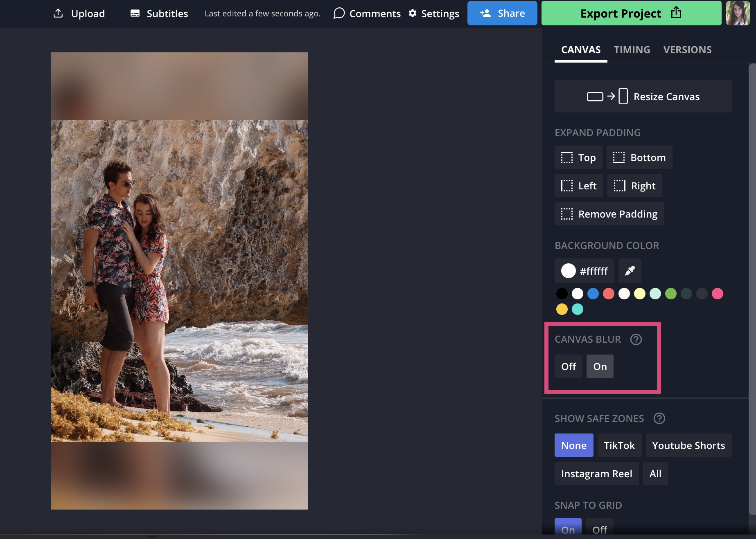
Task: Click Remove Padding button
Action: coord(609,214)
